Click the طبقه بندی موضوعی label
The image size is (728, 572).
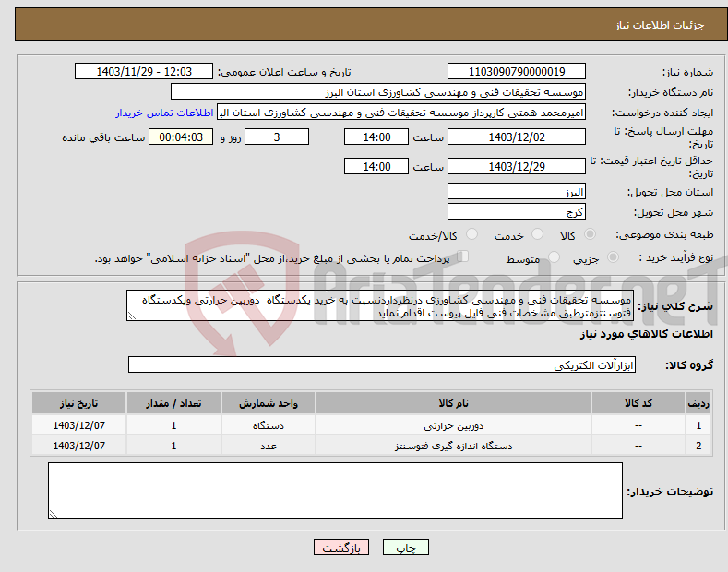664,235
